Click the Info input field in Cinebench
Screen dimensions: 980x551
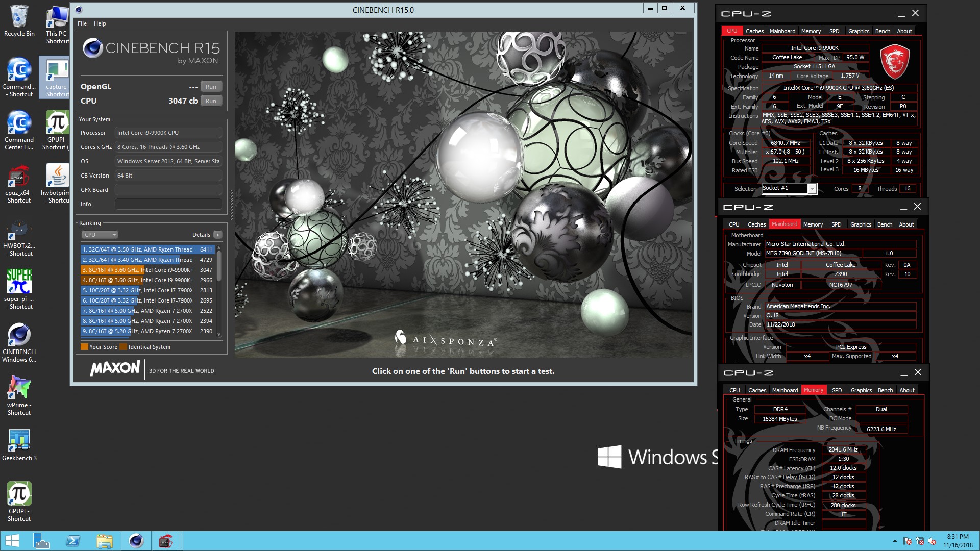[168, 204]
